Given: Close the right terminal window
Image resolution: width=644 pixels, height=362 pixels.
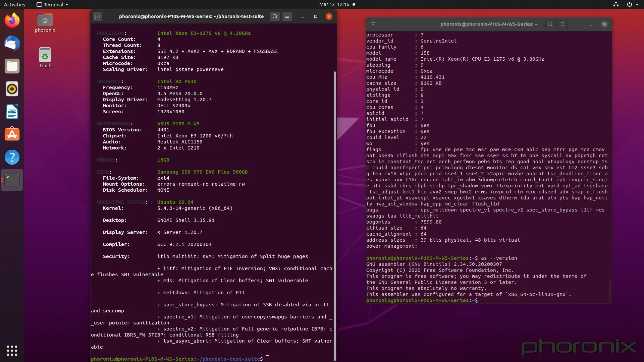Looking at the screenshot, I should (604, 24).
